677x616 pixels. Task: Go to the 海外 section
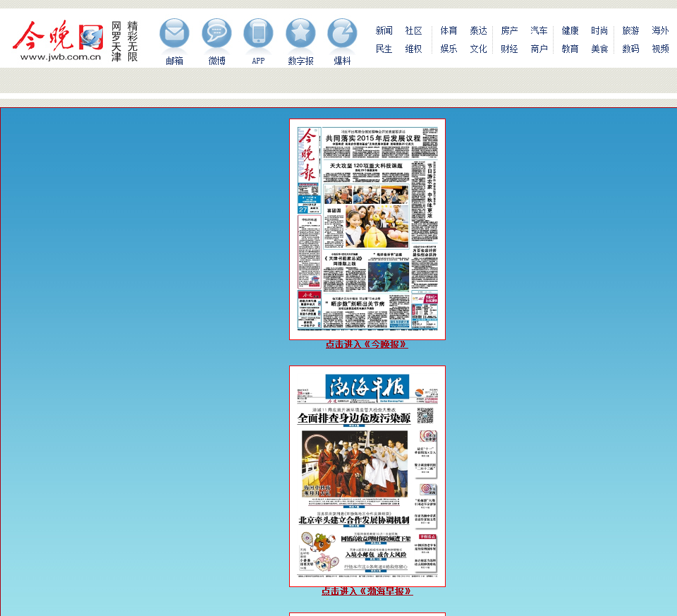point(661,30)
